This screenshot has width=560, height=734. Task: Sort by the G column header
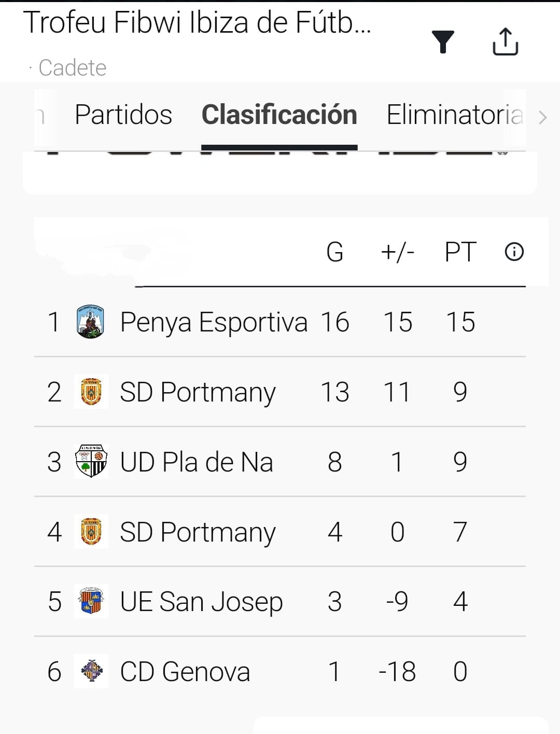pyautogui.click(x=335, y=252)
